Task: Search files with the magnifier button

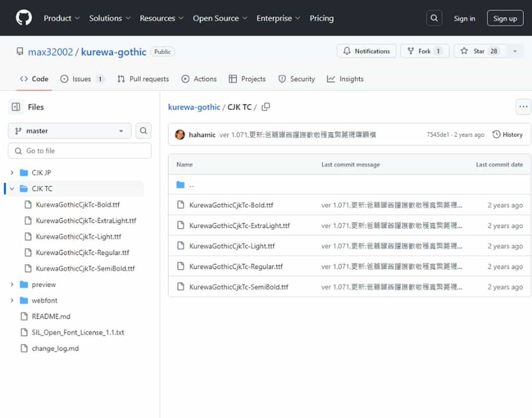Action: pyautogui.click(x=143, y=130)
